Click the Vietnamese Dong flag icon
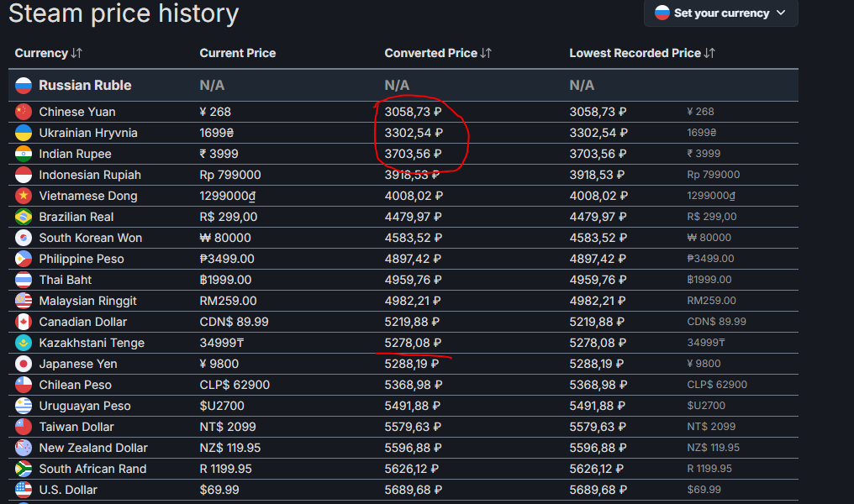Screen dimensions: 854x504 coord(24,196)
